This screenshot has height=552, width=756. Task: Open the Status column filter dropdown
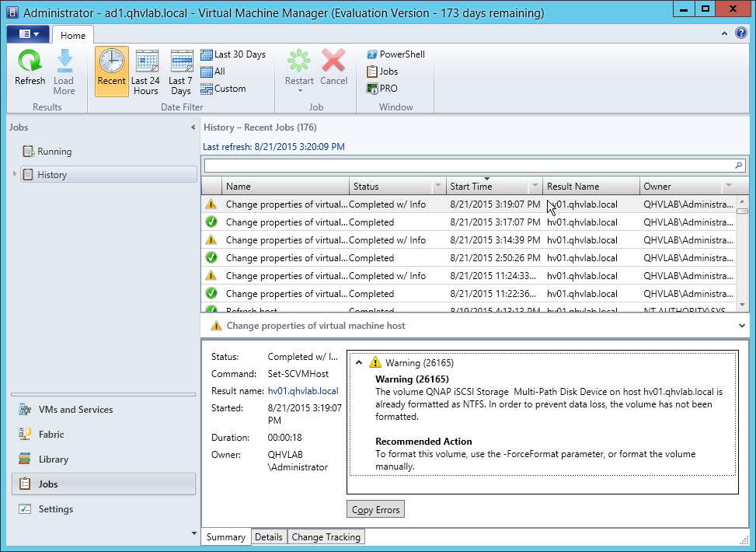(437, 187)
